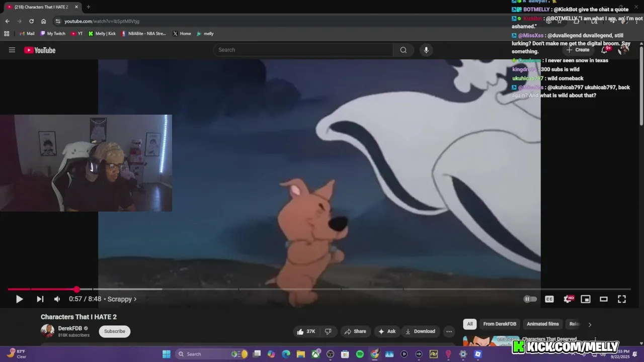Expand the Scrappy chapter list
The height and width of the screenshot is (362, 644).
[x=122, y=299]
